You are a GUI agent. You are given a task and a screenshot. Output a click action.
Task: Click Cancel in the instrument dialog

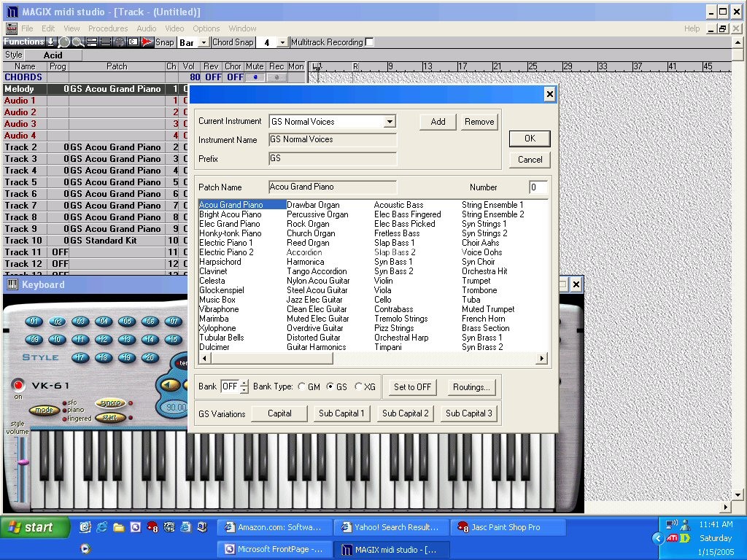point(530,160)
